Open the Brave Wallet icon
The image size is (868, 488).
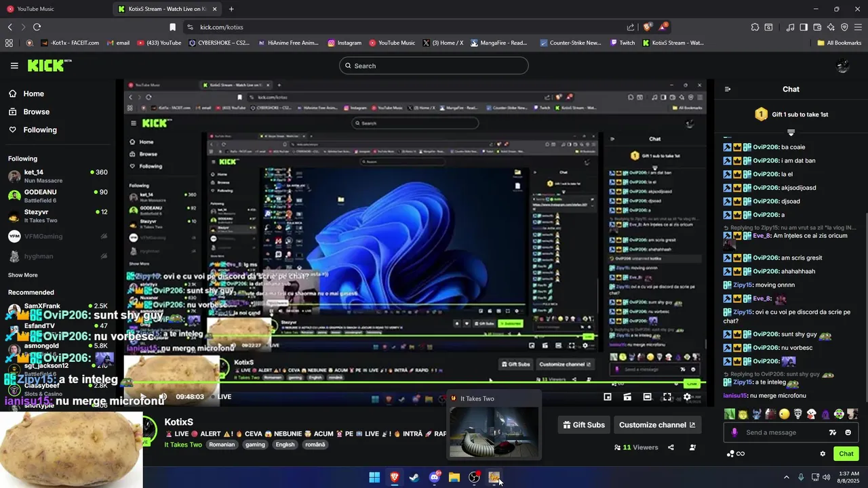(x=817, y=27)
